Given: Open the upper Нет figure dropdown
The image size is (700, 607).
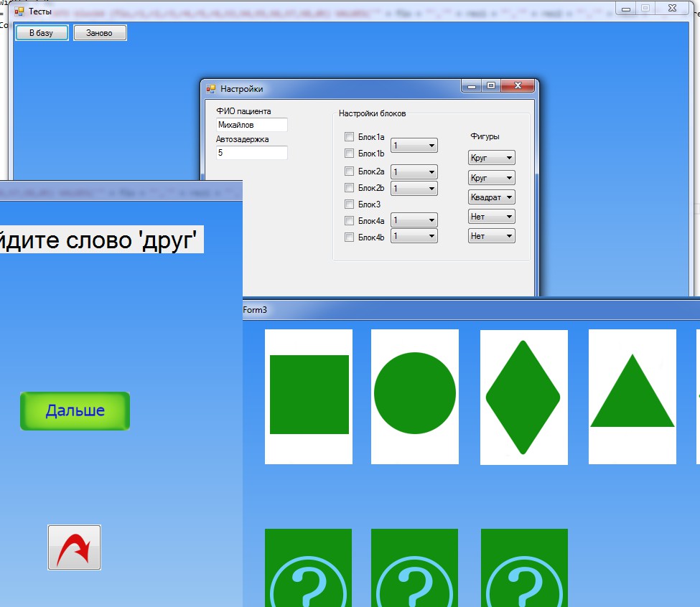Looking at the screenshot, I should [x=492, y=216].
